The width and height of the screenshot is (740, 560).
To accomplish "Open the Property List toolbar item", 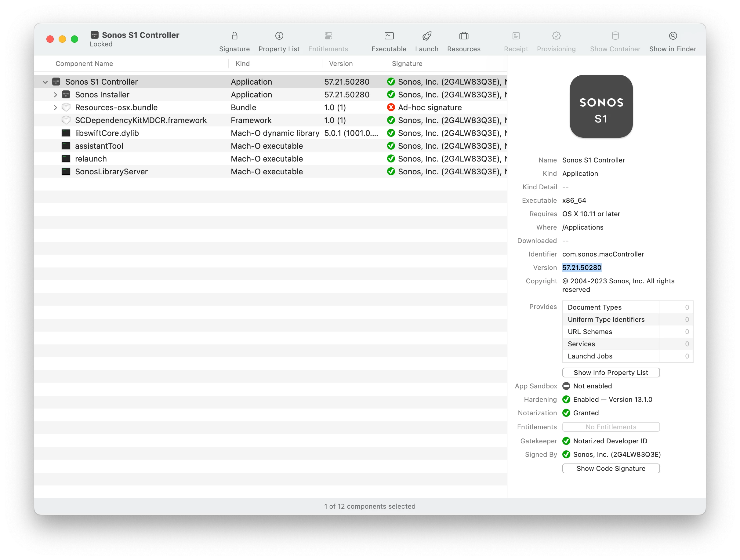I will (x=279, y=41).
